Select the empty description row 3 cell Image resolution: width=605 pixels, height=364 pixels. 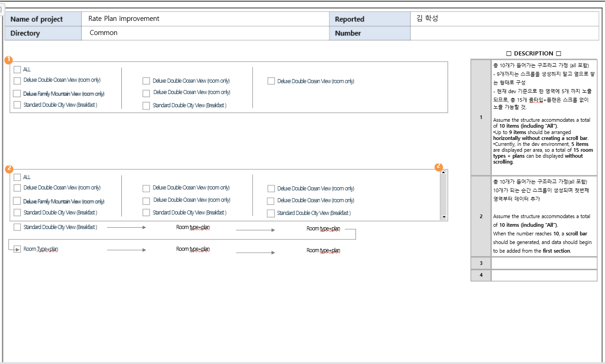tap(544, 263)
